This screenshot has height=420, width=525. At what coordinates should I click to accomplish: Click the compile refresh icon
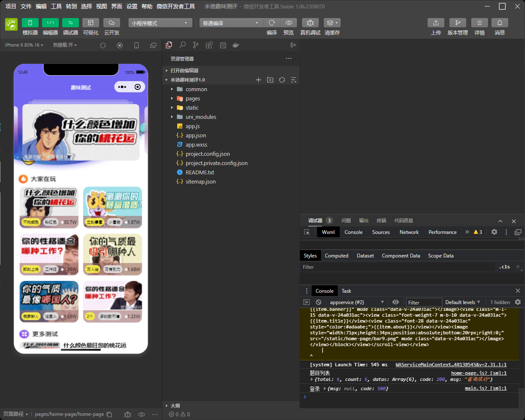pos(272,23)
